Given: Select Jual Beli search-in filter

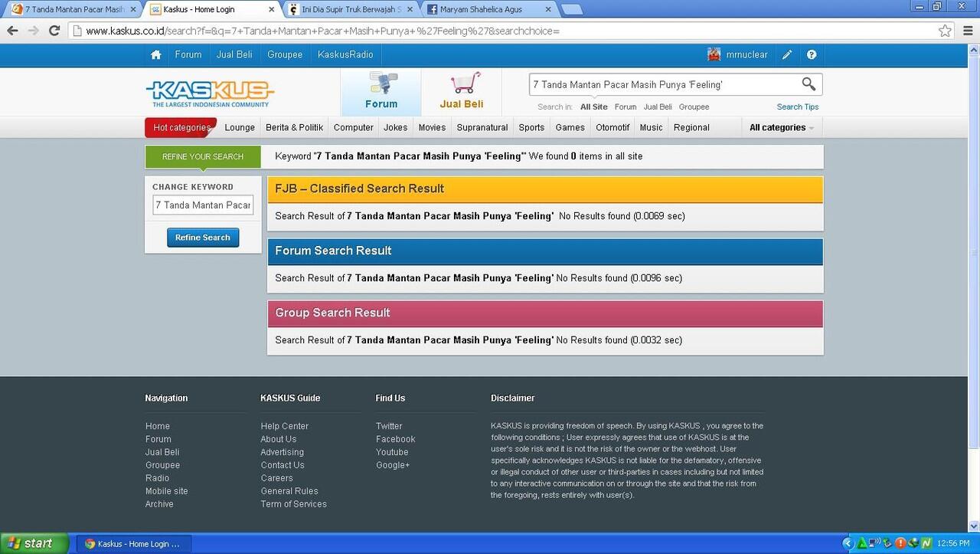Looking at the screenshot, I should [658, 107].
